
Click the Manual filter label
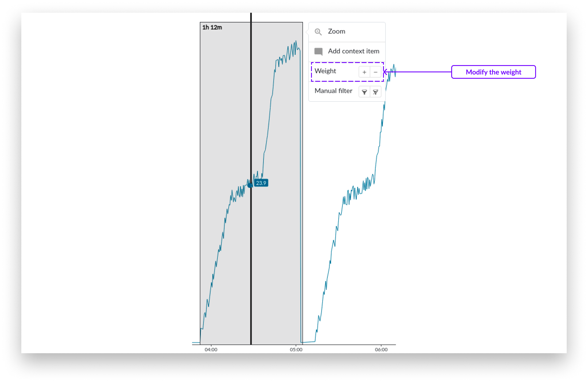tap(333, 91)
